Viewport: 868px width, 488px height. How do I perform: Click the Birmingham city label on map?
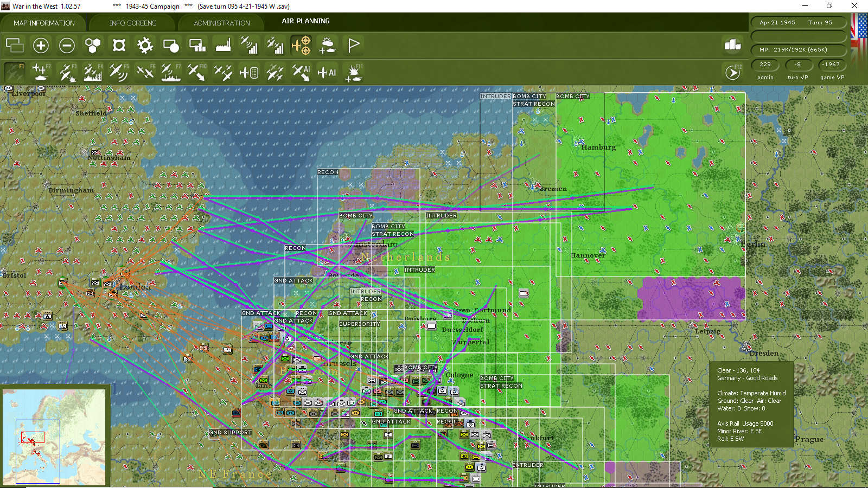tap(71, 190)
